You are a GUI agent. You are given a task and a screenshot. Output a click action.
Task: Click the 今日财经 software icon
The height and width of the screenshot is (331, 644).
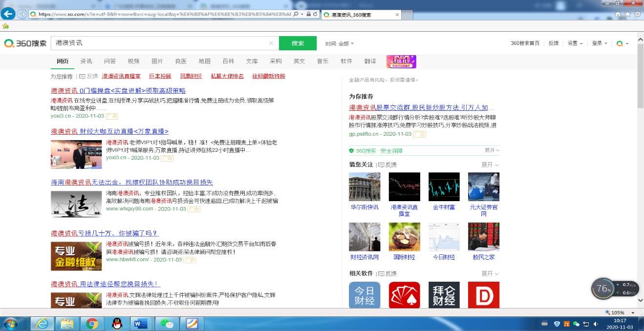[365, 295]
